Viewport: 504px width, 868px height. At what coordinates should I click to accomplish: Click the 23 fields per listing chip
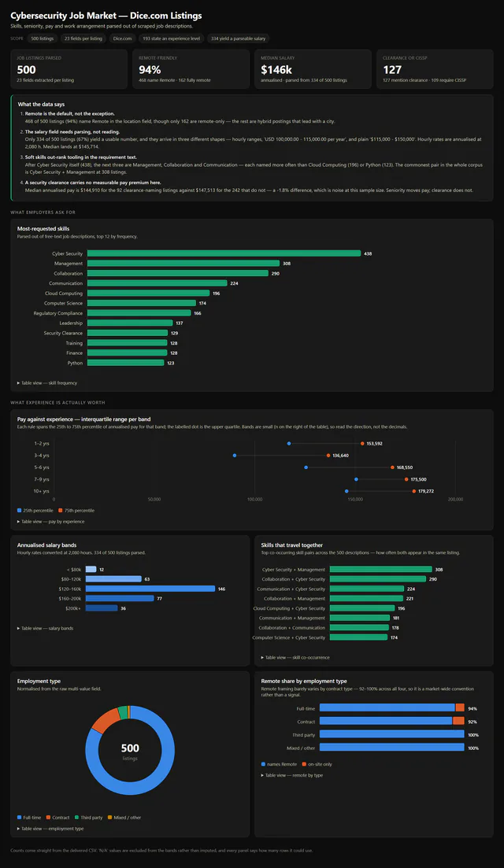point(83,39)
